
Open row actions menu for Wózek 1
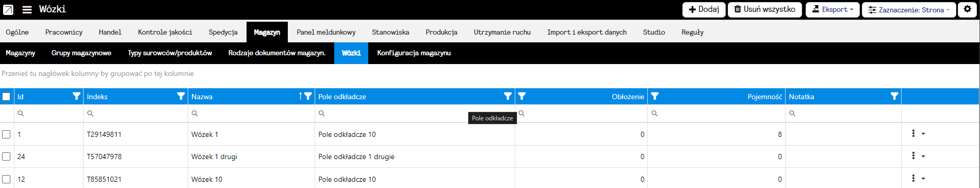click(918, 134)
